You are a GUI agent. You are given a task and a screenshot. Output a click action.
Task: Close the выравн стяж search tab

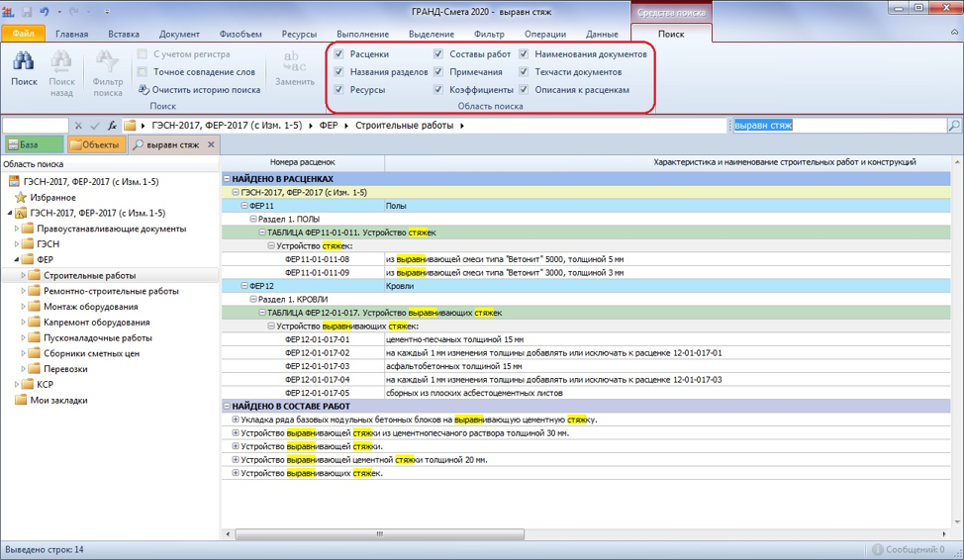click(211, 144)
